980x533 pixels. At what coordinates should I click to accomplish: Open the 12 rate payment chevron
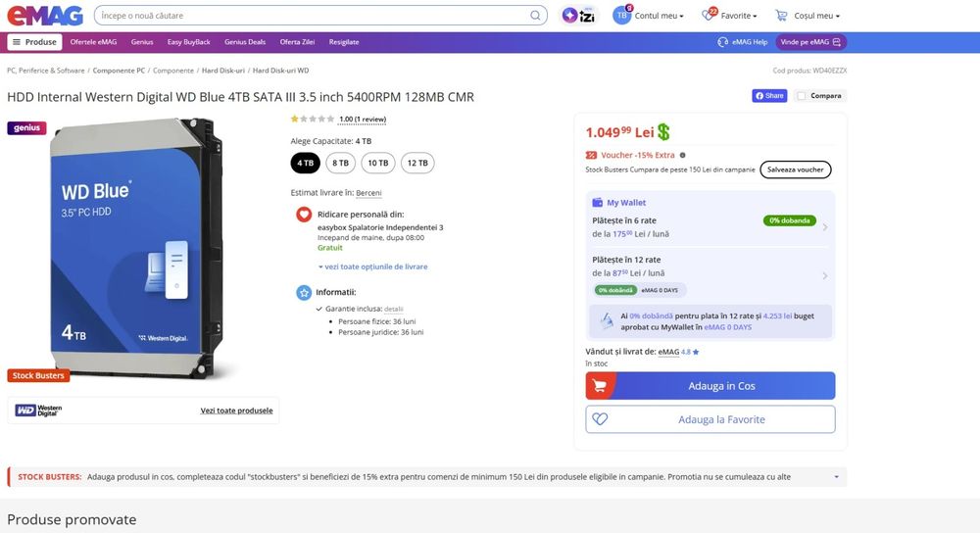[x=825, y=275]
